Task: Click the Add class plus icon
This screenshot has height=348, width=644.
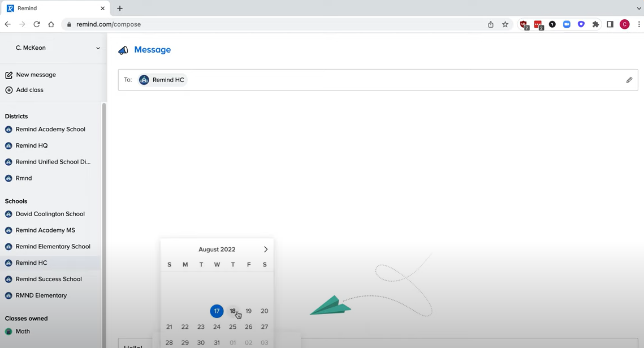Action: click(9, 89)
